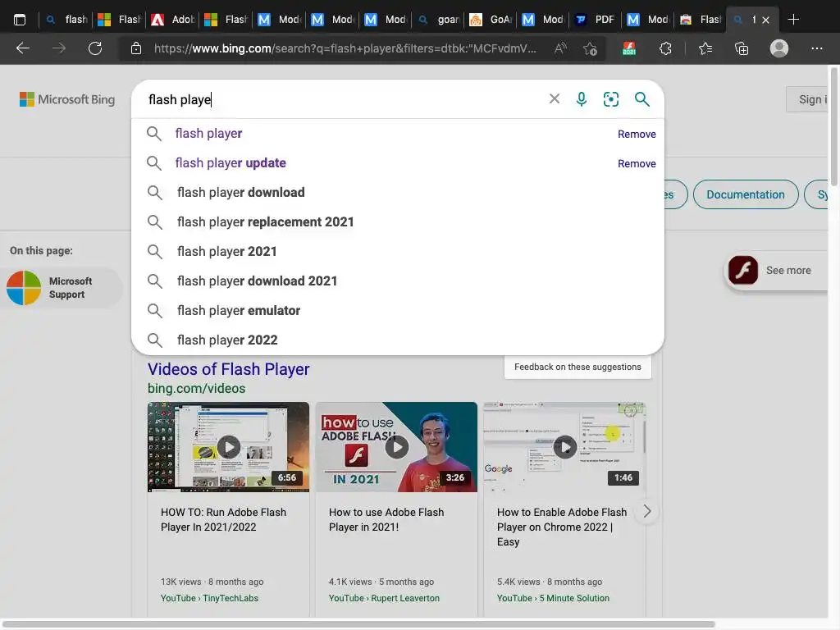The image size is (840, 630).
Task: Open the Extensions puzzle icon
Action: point(665,48)
